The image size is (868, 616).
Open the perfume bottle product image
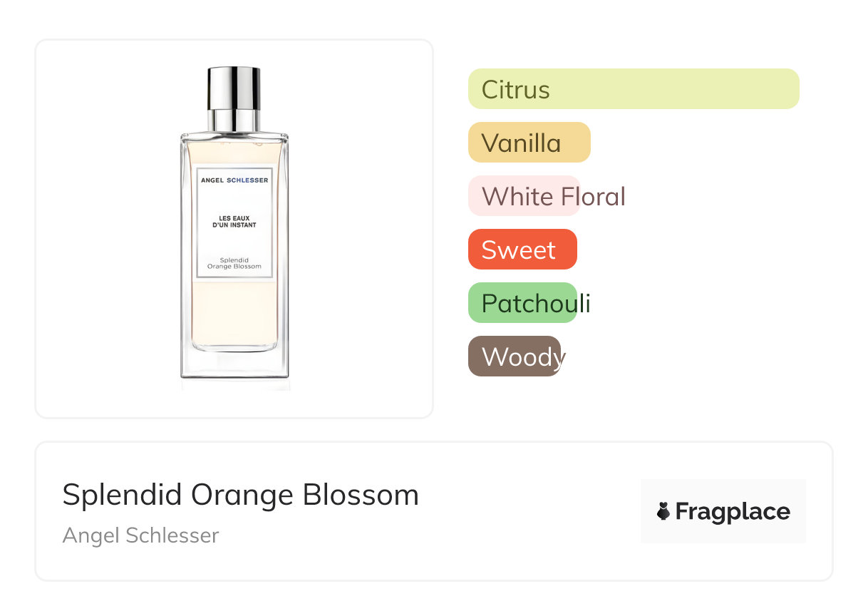(234, 228)
